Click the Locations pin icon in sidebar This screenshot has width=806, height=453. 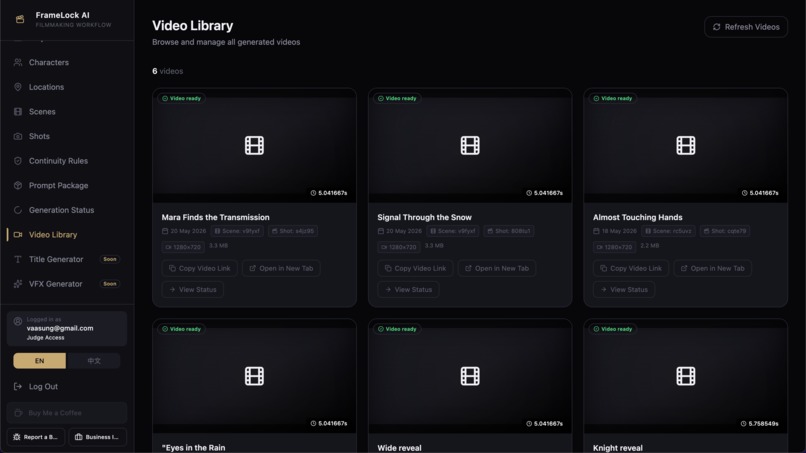point(18,87)
